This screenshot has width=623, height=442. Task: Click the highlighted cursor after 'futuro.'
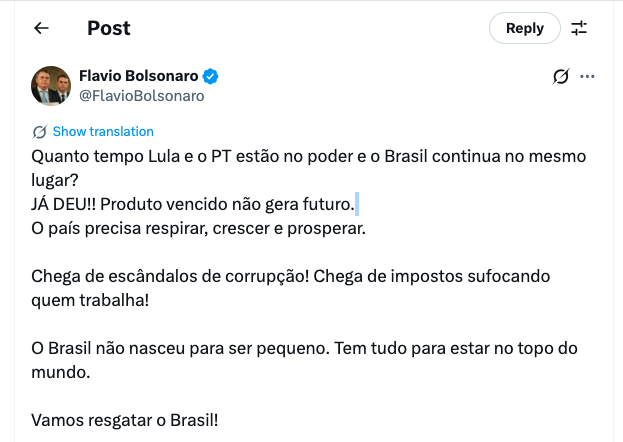356,205
